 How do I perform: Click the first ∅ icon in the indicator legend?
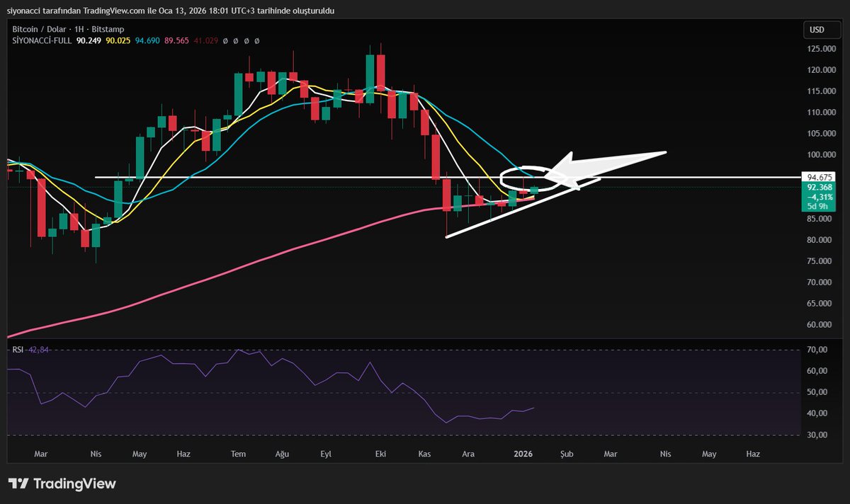225,40
